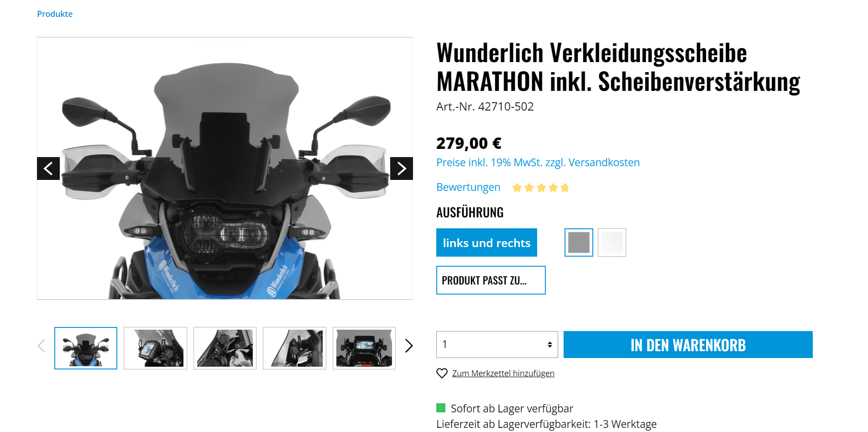Expand 'Produkt passt zu...' compatibility list

[x=491, y=280]
